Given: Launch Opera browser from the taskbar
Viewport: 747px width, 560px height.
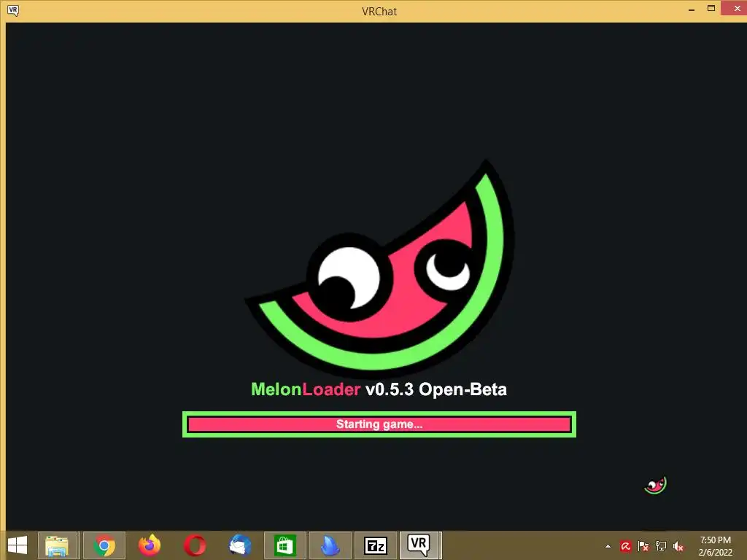Looking at the screenshot, I should [x=195, y=545].
